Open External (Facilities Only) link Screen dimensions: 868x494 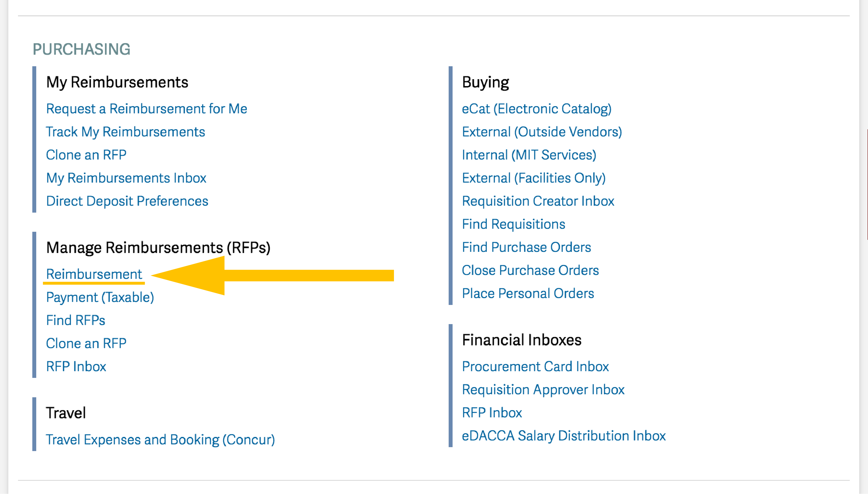(534, 178)
